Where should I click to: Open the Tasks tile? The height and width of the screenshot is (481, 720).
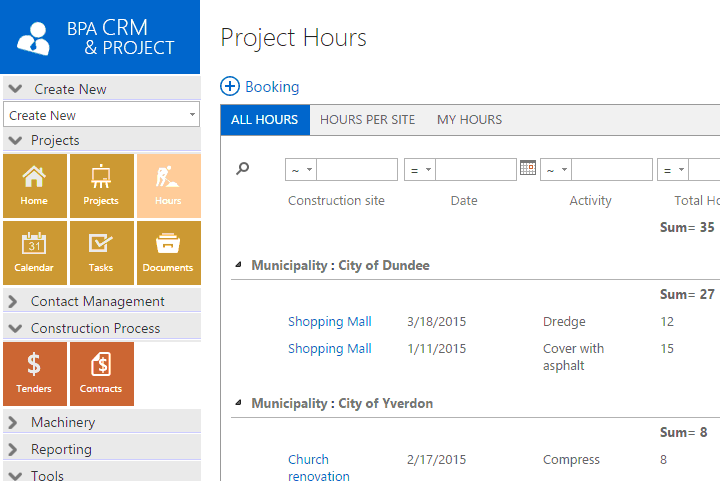tap(101, 253)
